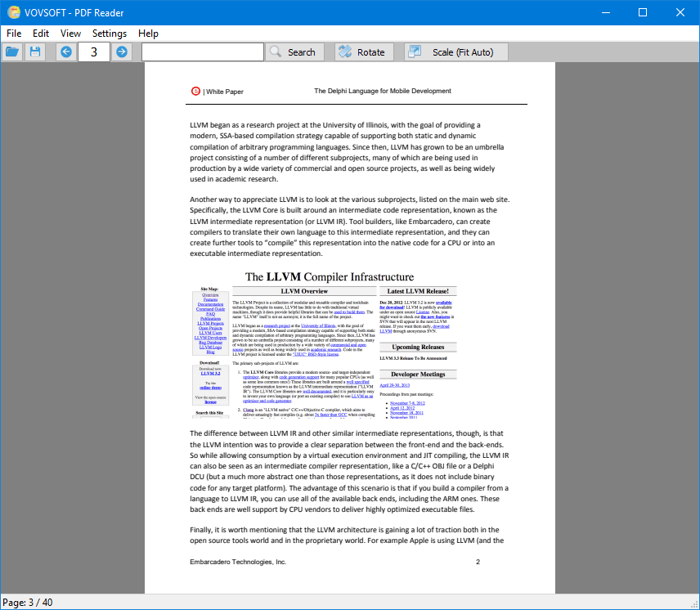700x610 pixels.
Task: Go to the previous page arrow icon
Action: click(65, 51)
